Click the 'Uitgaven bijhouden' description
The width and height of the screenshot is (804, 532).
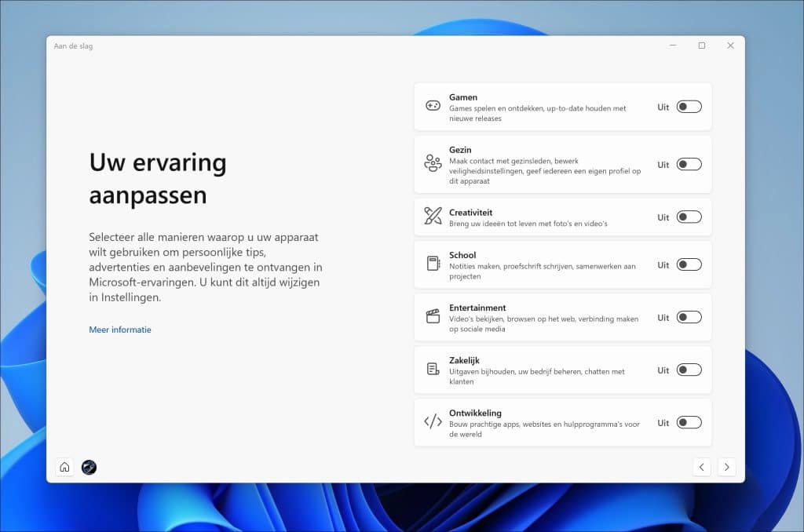click(537, 376)
